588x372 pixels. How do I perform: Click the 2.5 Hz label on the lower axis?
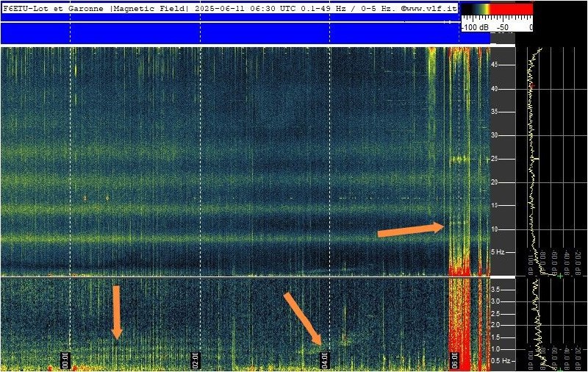(x=495, y=314)
